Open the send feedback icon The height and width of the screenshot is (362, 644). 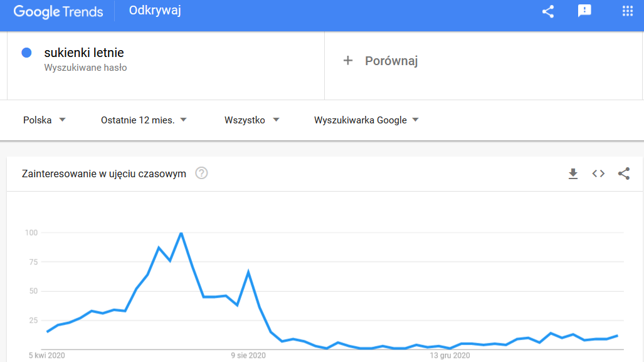tap(584, 11)
